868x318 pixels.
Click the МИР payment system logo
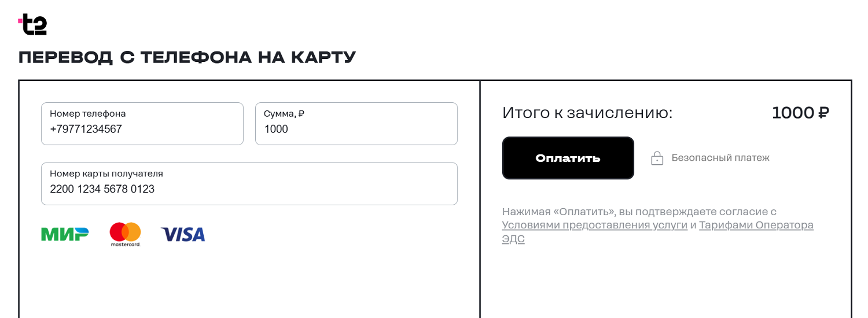(65, 234)
